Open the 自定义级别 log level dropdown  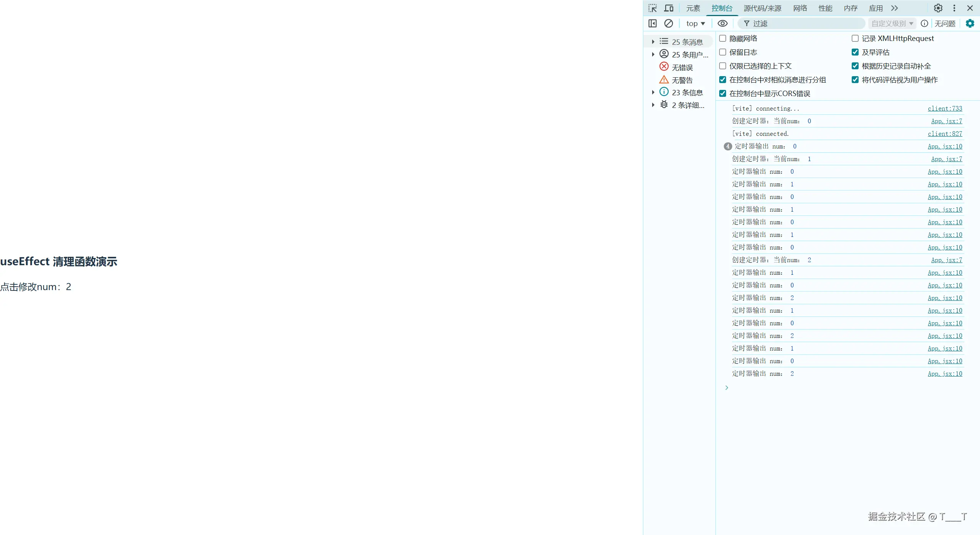point(892,23)
